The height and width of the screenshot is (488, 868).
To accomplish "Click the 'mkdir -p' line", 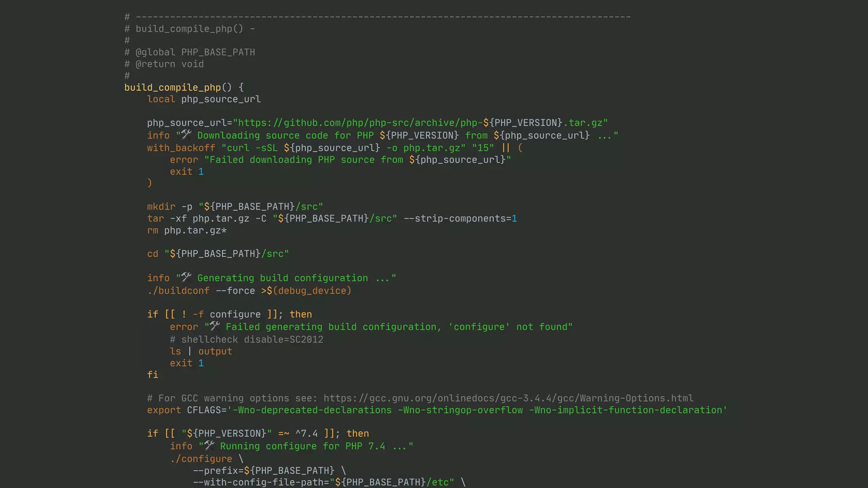I will pos(235,207).
